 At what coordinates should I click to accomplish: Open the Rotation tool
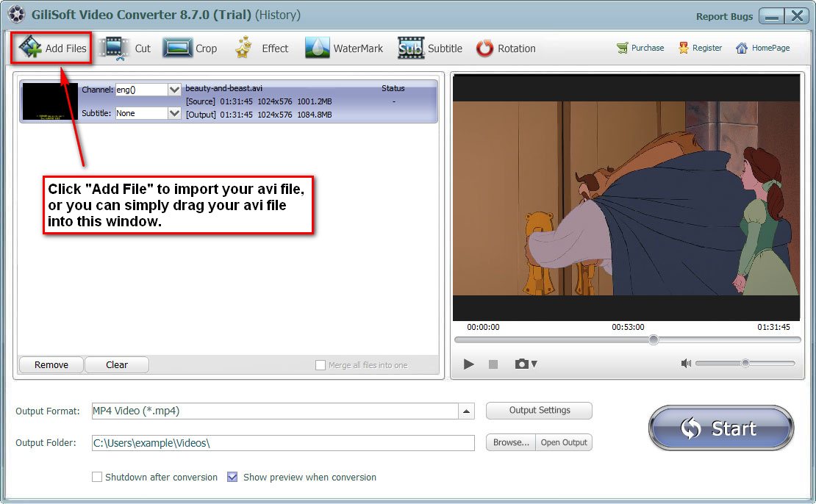click(x=506, y=48)
